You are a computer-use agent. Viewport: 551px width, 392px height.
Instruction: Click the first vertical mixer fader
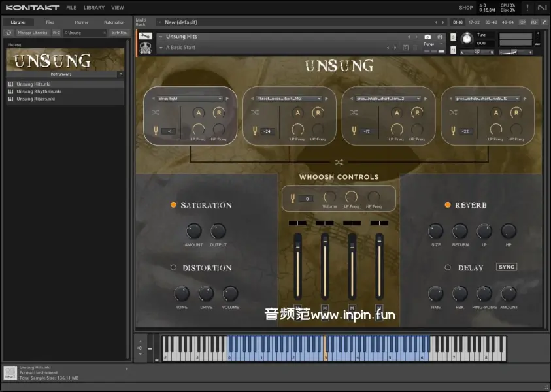coord(297,265)
